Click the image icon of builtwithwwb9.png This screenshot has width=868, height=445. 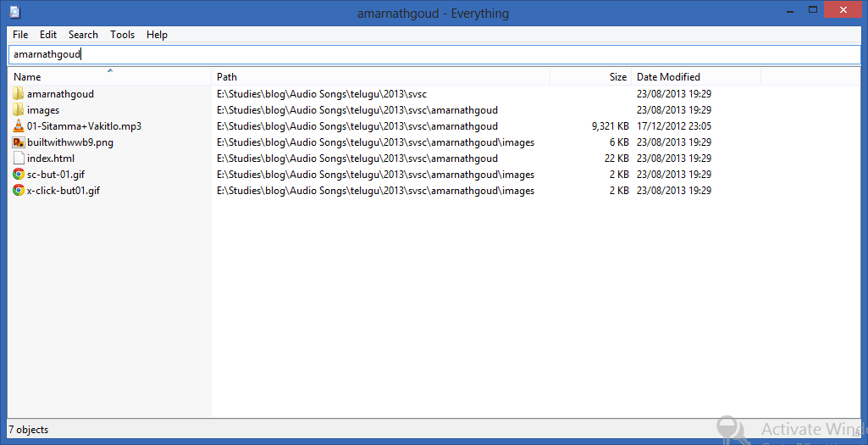tap(19, 142)
